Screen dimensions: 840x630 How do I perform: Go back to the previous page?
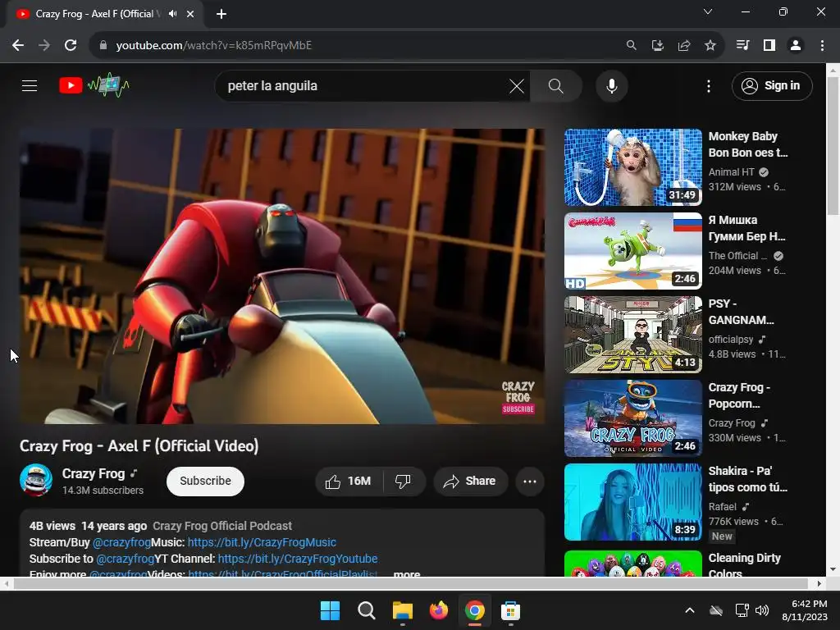pyautogui.click(x=18, y=46)
